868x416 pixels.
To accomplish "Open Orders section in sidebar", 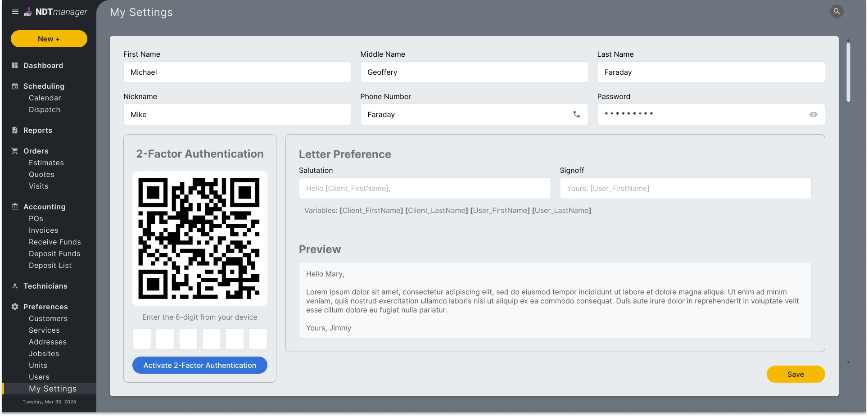I will (x=36, y=151).
